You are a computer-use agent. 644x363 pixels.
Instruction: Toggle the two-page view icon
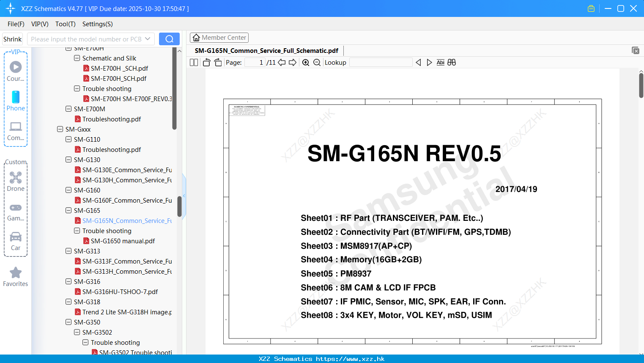pos(194,62)
